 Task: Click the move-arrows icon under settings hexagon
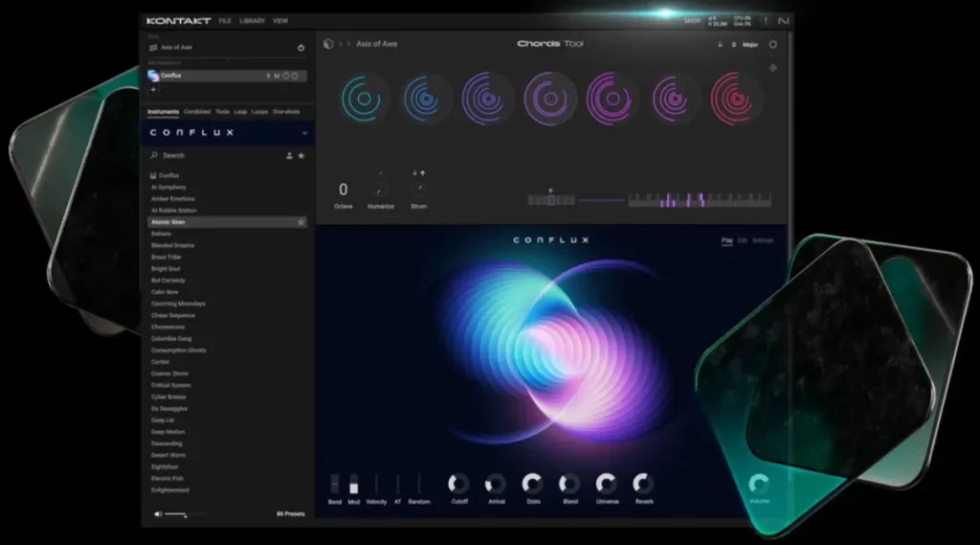(x=773, y=68)
